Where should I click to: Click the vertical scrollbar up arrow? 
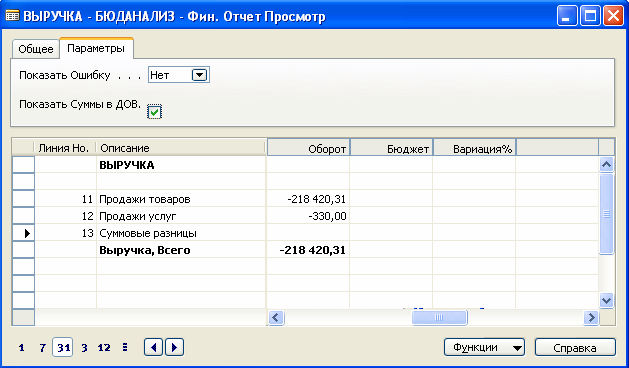tap(606, 164)
